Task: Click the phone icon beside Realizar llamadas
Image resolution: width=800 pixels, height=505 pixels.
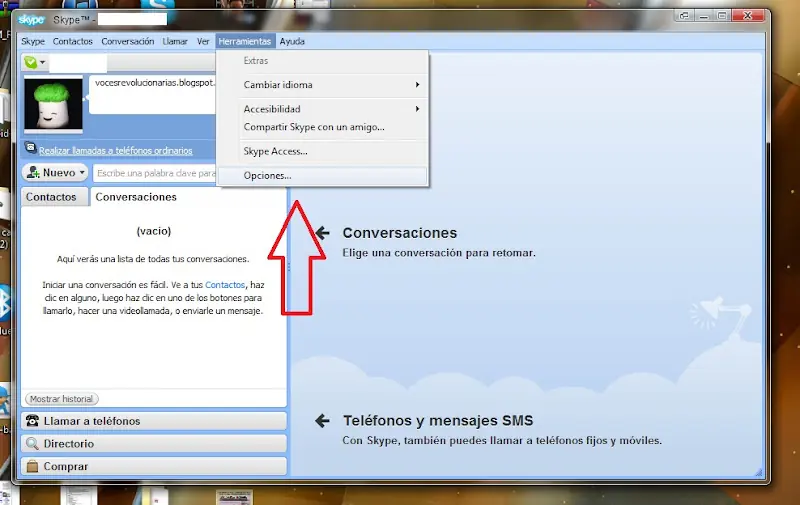Action: (x=31, y=148)
